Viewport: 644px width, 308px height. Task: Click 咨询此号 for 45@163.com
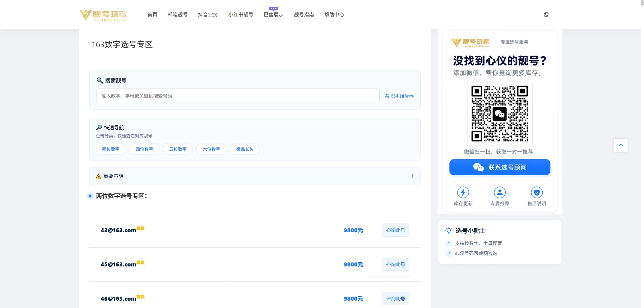click(395, 264)
